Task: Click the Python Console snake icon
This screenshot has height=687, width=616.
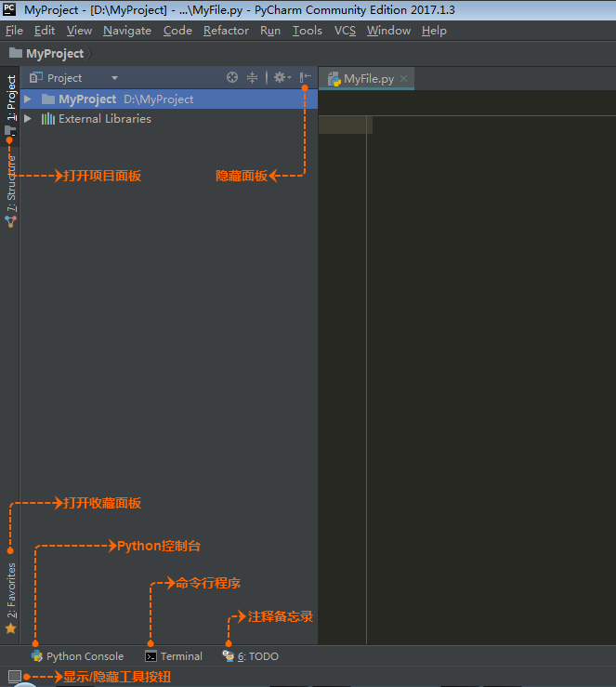Action: 37,656
